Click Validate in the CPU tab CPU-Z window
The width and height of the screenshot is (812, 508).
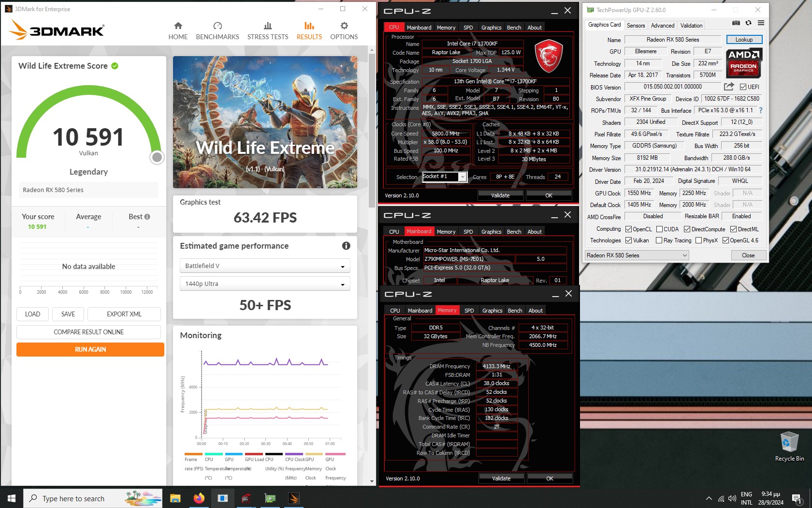500,195
